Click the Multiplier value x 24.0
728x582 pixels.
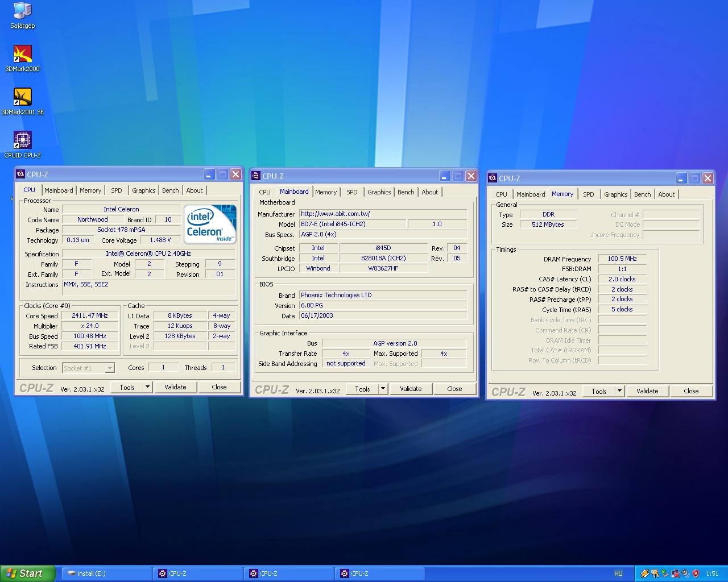point(90,326)
